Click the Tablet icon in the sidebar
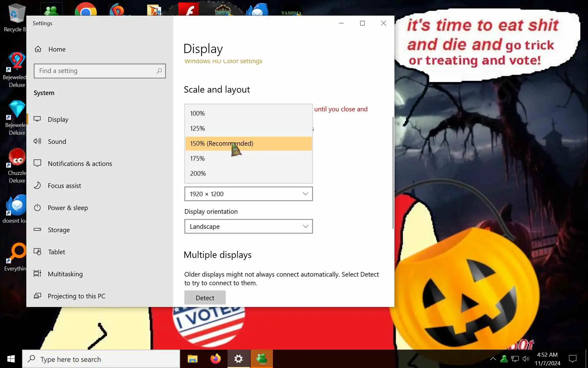Screen dimensions: 588x368 coord(37,252)
